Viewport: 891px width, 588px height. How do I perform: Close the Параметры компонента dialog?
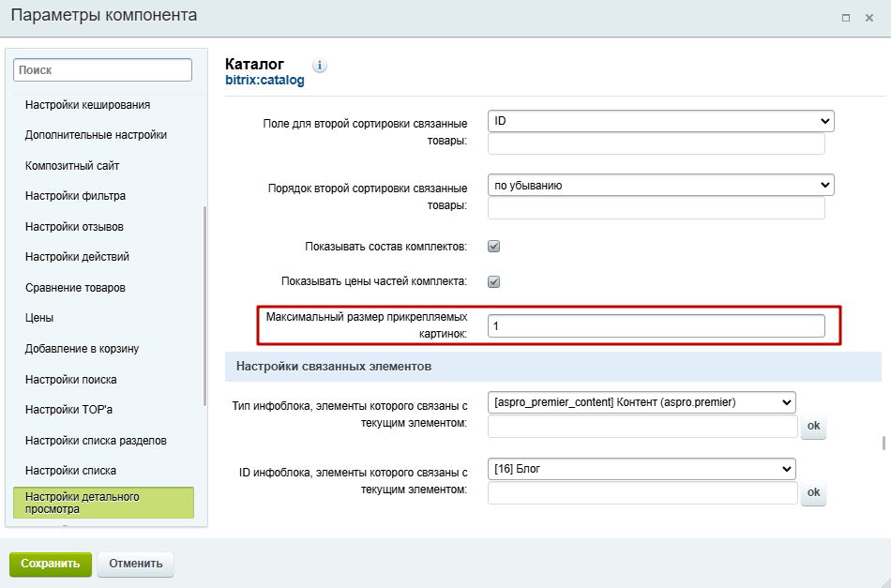tap(868, 18)
